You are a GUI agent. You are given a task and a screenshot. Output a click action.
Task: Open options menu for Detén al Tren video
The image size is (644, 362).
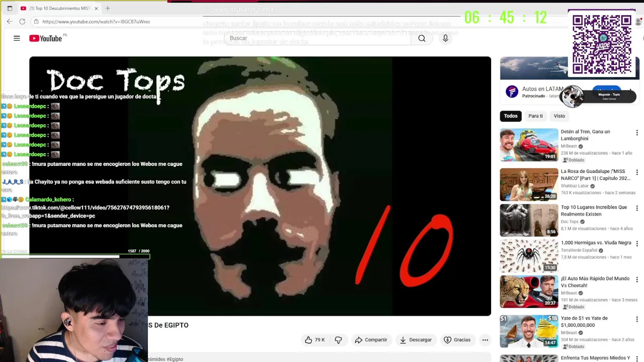pos(637,133)
